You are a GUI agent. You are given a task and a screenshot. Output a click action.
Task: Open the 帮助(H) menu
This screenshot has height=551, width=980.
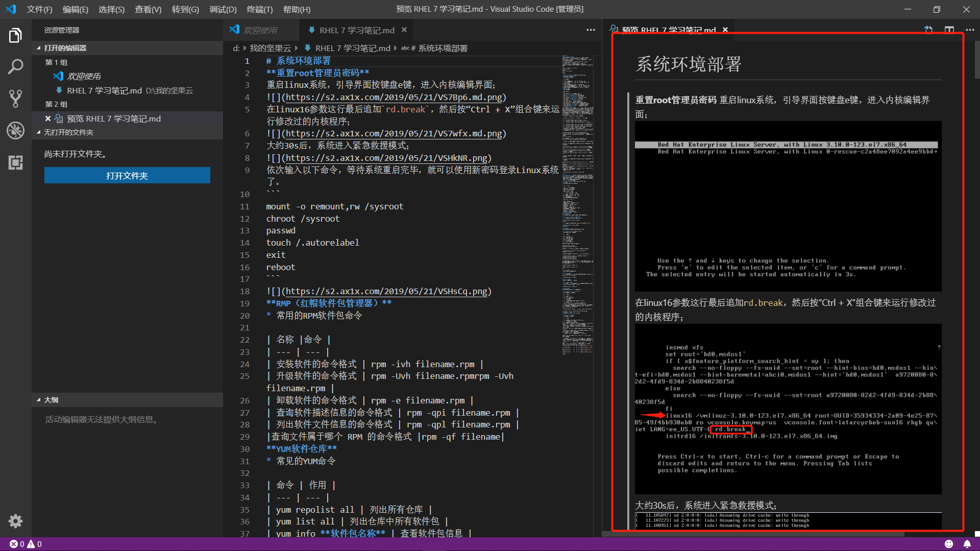click(297, 9)
